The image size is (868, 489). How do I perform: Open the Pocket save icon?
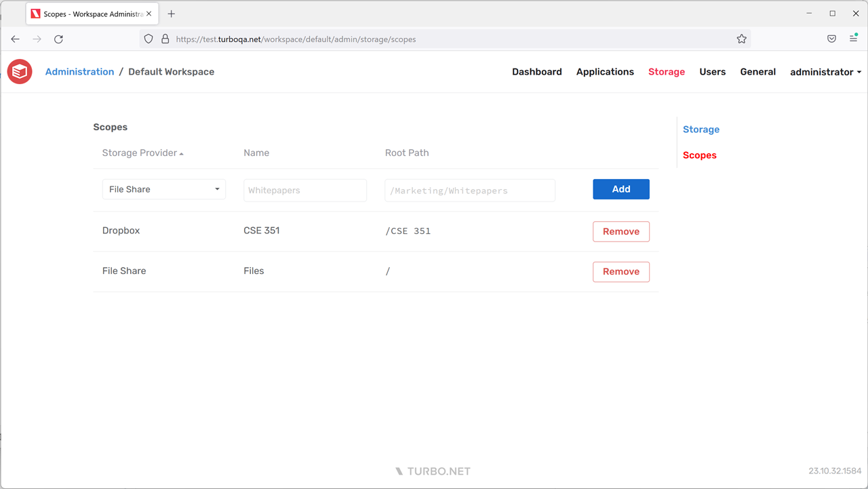click(x=831, y=39)
